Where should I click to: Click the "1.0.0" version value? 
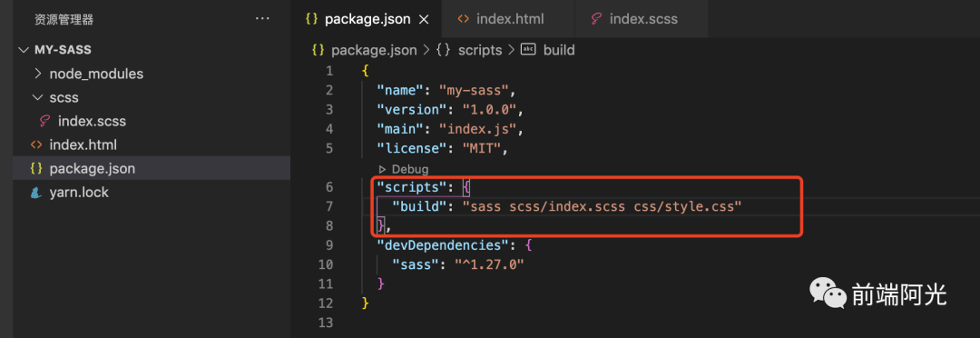(489, 110)
